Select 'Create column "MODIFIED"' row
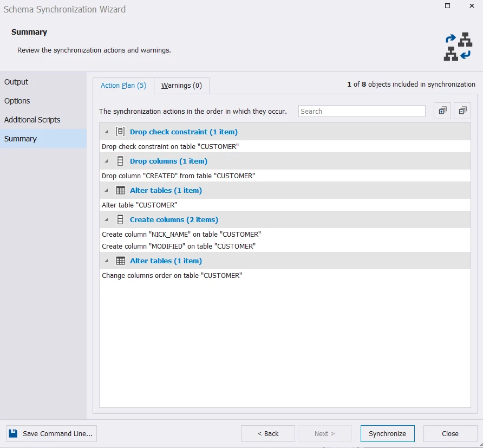This screenshot has height=448, width=483. (285, 246)
